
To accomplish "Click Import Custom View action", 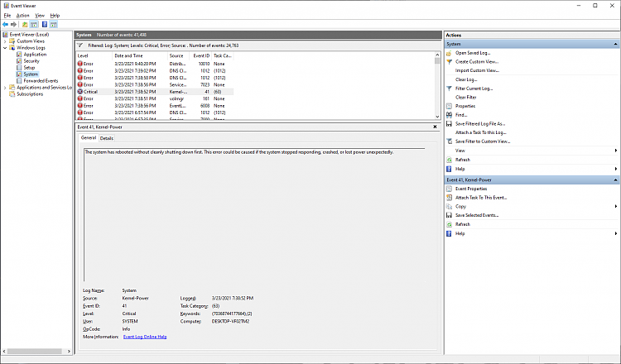I will 477,70.
